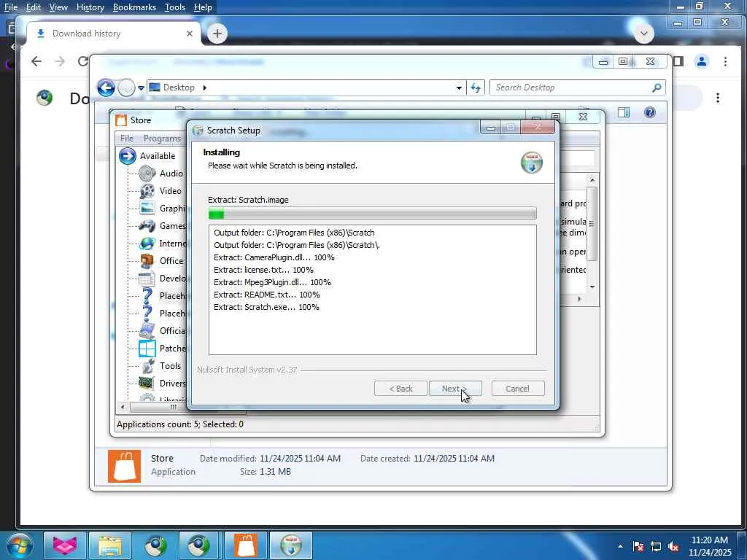The height and width of the screenshot is (560, 747).
Task: Select the "Extract: Scratch.exe... 100%" log line
Action: point(266,307)
